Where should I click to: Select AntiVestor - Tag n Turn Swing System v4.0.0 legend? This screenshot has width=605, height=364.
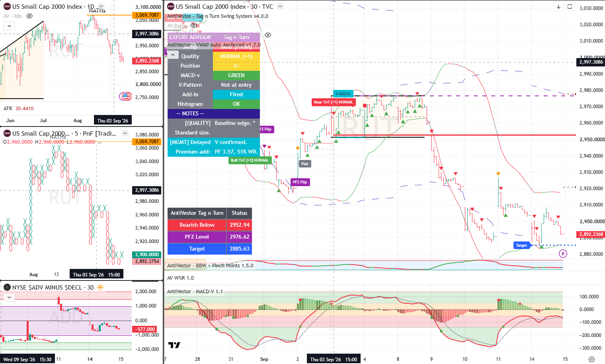click(x=217, y=16)
